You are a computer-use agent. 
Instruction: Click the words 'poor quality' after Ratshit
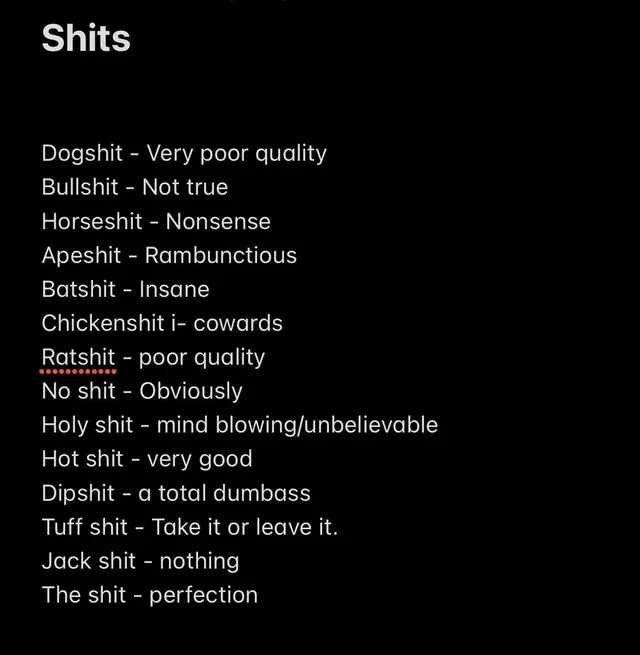coord(202,358)
